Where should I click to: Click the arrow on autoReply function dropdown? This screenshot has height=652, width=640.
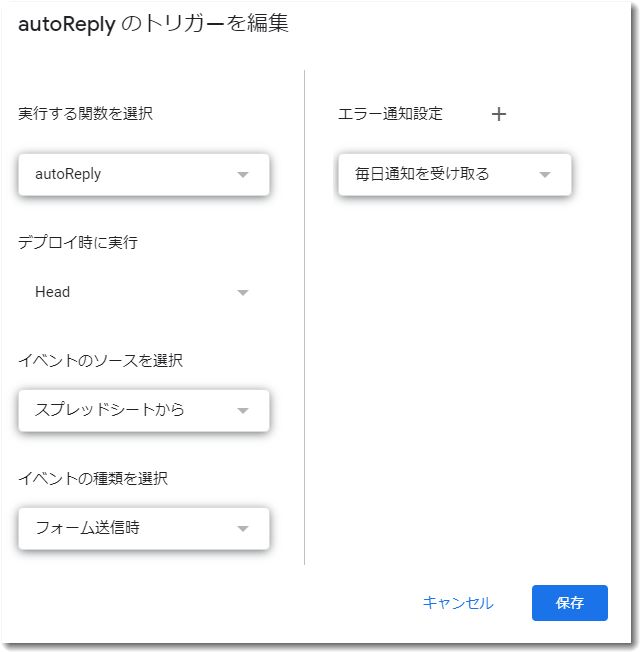point(242,175)
